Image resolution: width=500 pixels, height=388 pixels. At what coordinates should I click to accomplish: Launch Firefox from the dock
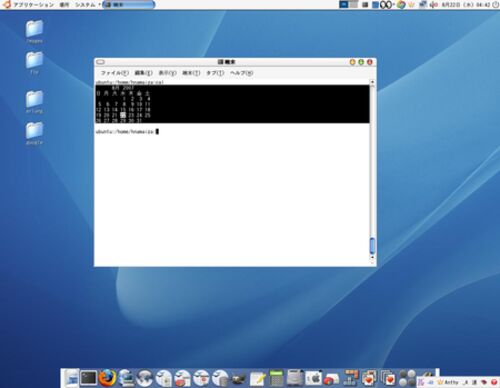107,378
